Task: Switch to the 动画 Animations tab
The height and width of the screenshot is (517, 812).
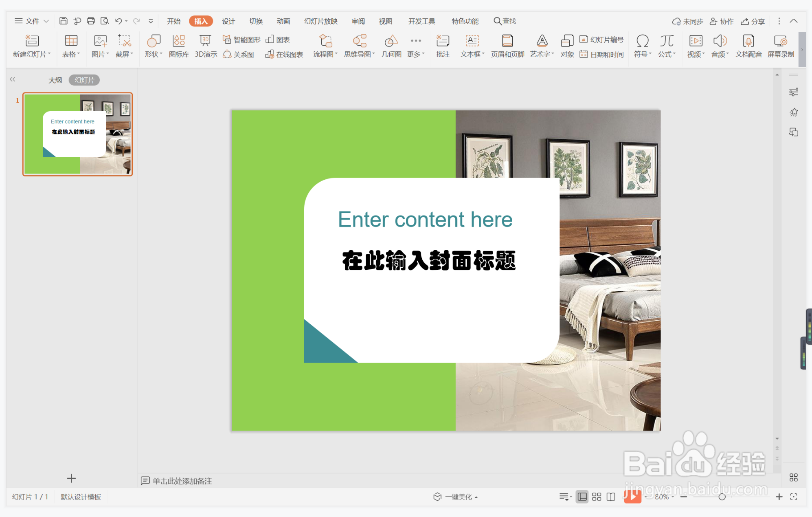Action: 283,21
